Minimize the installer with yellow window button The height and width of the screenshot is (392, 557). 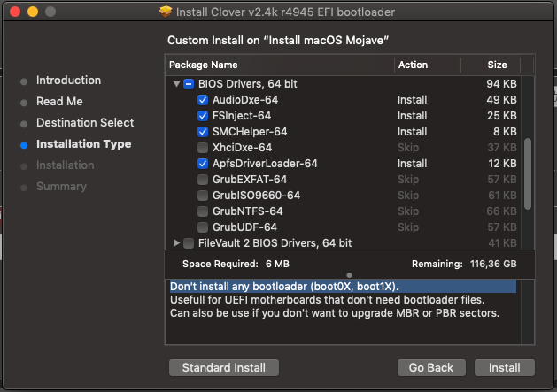click(x=33, y=12)
